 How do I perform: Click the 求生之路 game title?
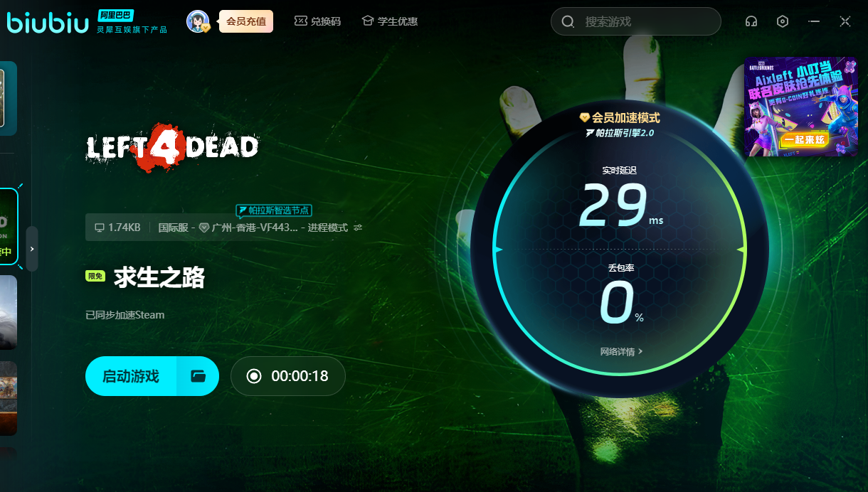(159, 277)
